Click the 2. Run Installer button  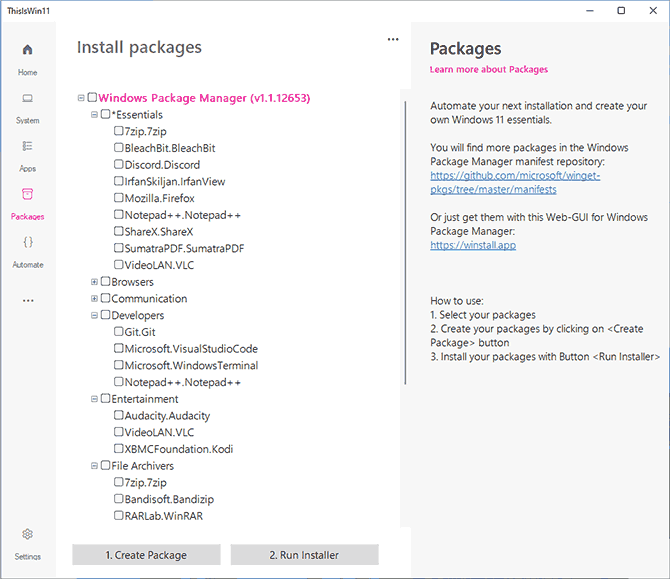point(304,555)
